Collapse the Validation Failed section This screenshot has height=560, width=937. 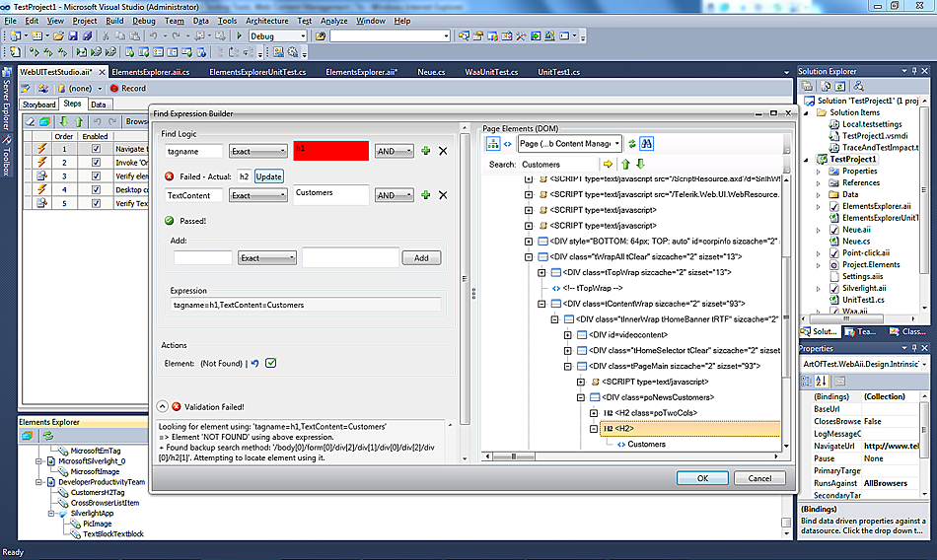(163, 406)
